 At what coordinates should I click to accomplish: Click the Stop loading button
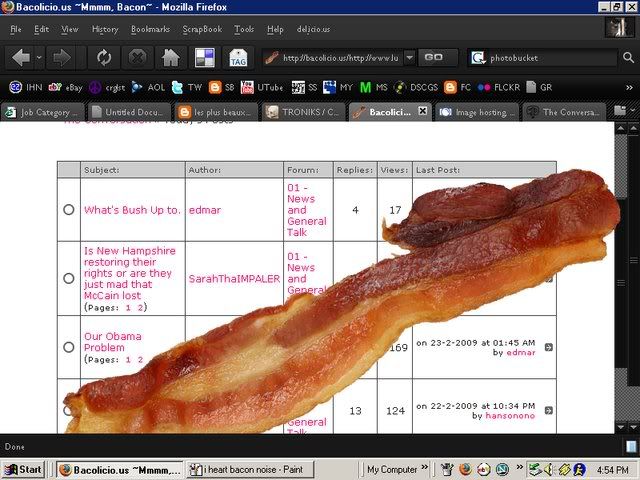tap(138, 58)
